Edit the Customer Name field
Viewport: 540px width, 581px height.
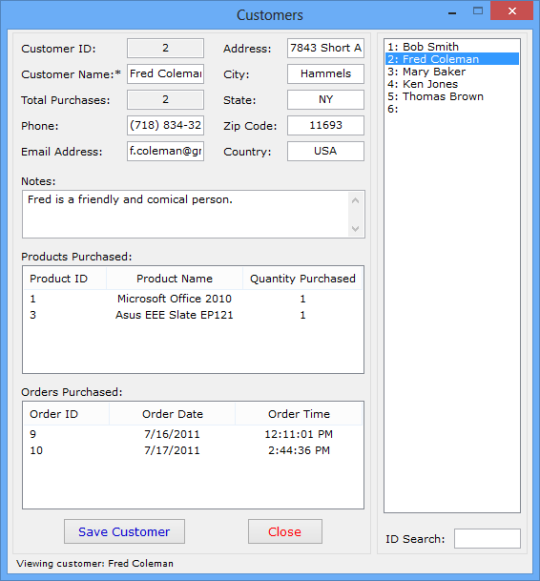[165, 73]
